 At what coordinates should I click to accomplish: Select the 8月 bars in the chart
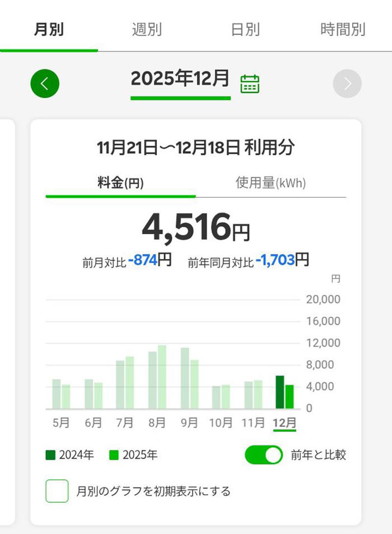pos(157,377)
